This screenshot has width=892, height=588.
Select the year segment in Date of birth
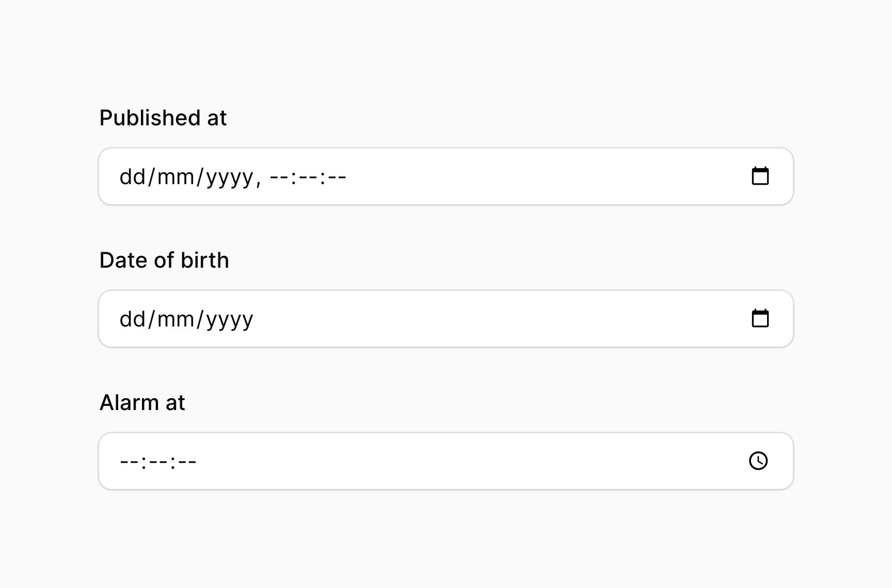coord(229,319)
